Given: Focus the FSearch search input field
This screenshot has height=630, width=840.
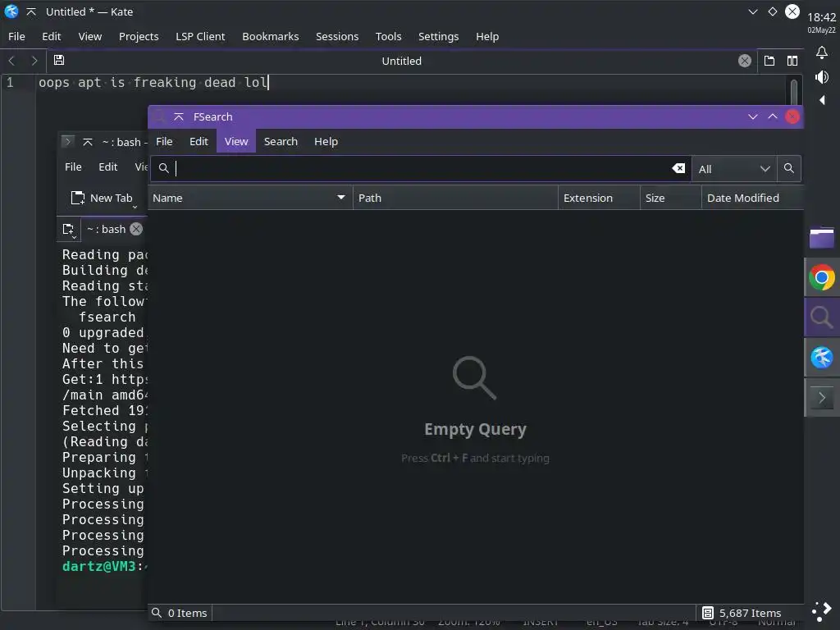Looking at the screenshot, I should (x=421, y=169).
